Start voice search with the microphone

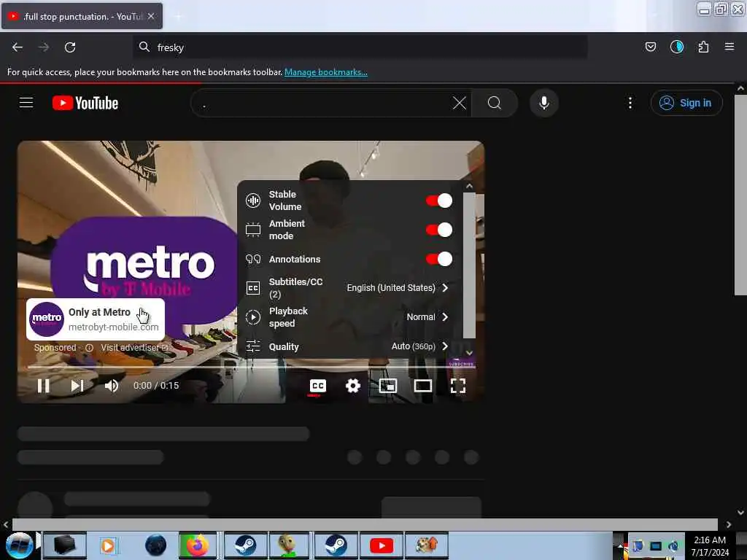[x=544, y=103]
